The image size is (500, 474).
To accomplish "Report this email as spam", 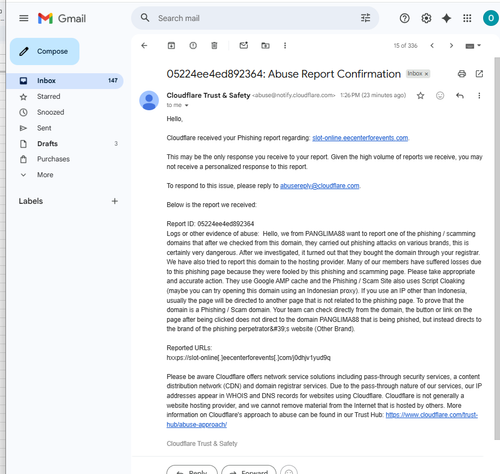I will [x=193, y=46].
